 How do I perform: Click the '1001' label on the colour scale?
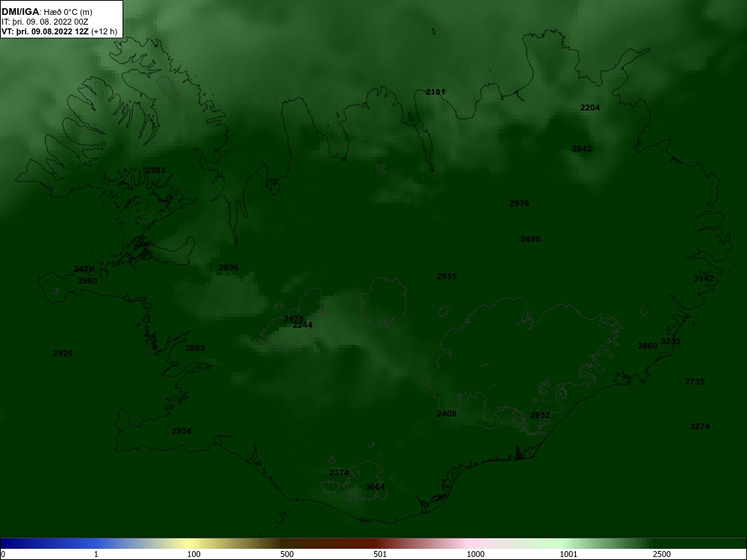coord(568,554)
